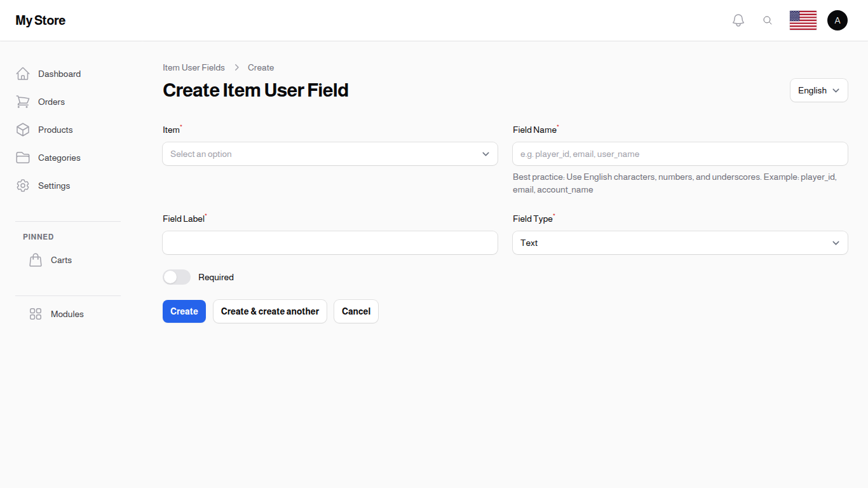868x488 pixels.
Task: Enable the Required toggle
Action: [x=176, y=277]
